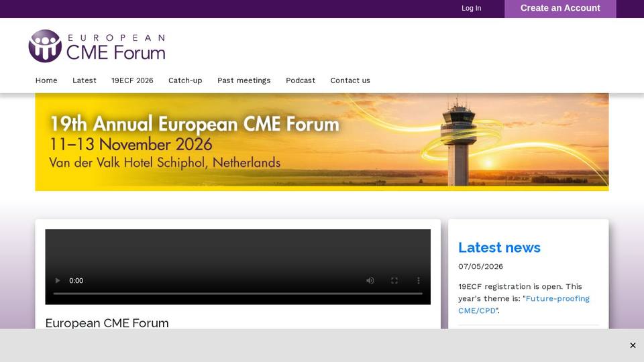Click the Latest news heading

click(x=499, y=247)
